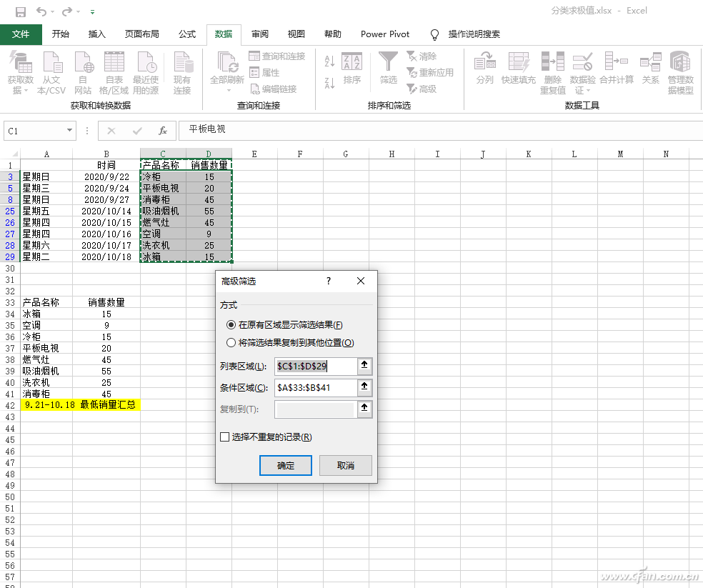Open the Power Pivot tab
The width and height of the screenshot is (703, 588).
point(385,34)
